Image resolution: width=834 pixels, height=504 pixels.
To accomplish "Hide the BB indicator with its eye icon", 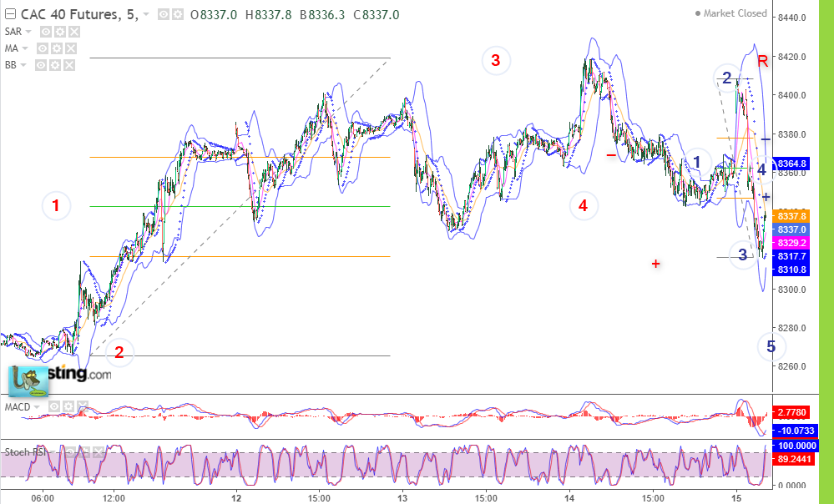I will point(41,65).
